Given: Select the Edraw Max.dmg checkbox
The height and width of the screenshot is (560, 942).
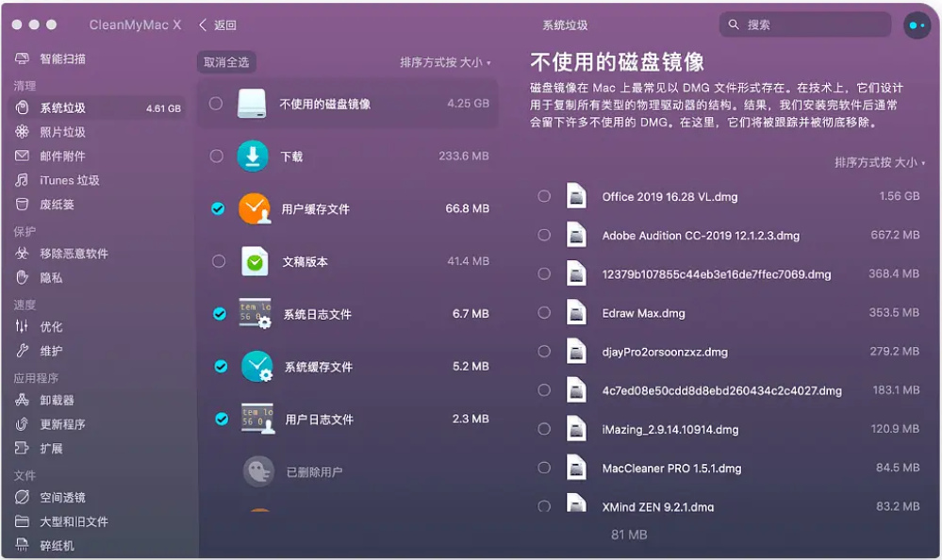Looking at the screenshot, I should click(x=544, y=312).
